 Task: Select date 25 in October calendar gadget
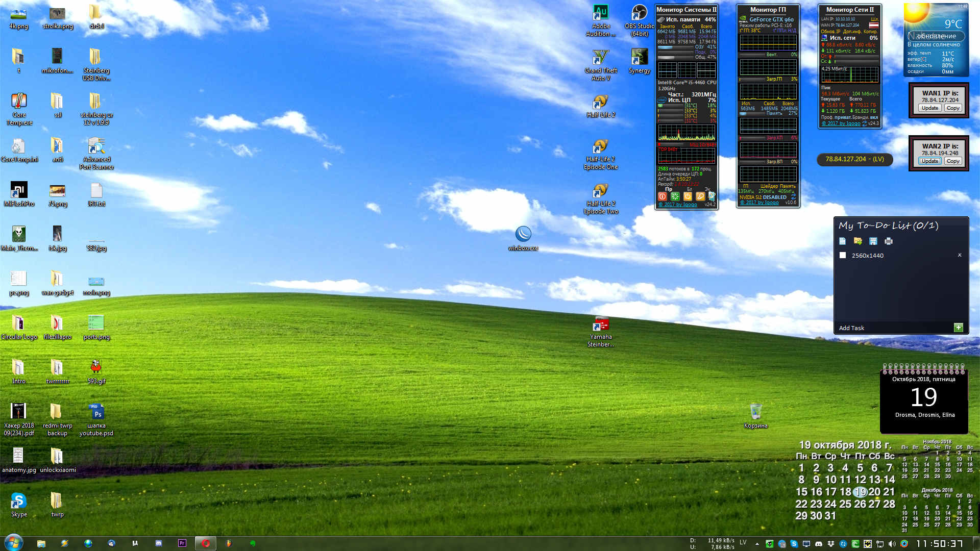pyautogui.click(x=845, y=504)
